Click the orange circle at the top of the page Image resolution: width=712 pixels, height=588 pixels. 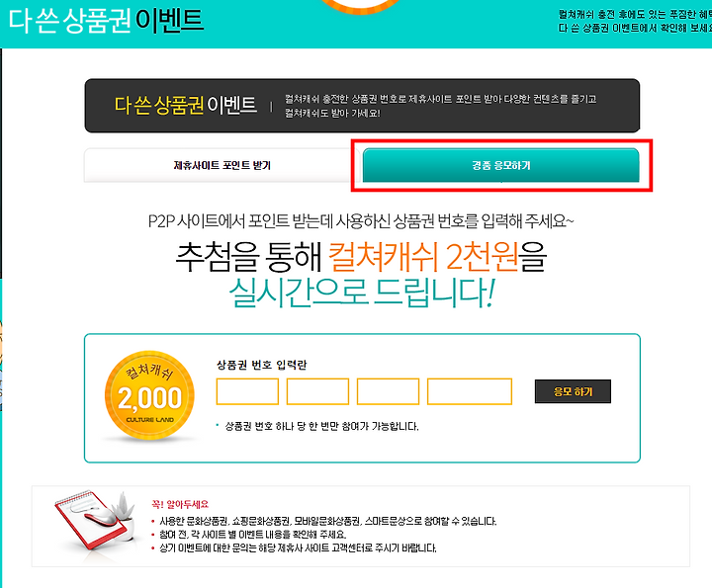[x=362, y=6]
